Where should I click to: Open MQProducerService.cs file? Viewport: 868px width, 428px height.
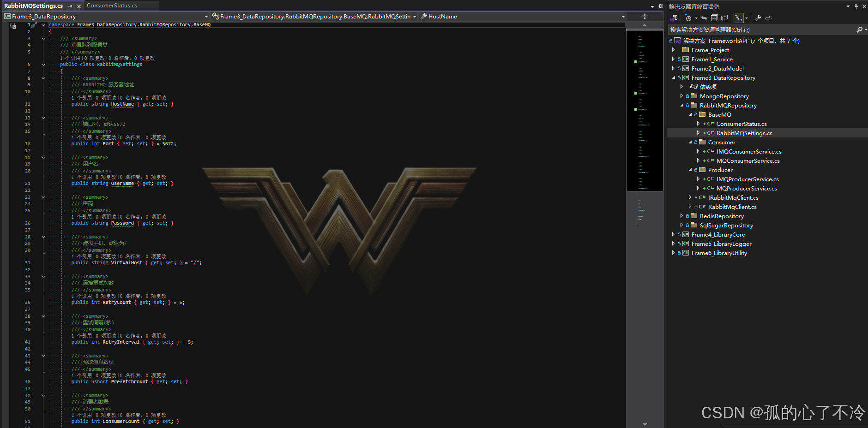(747, 188)
